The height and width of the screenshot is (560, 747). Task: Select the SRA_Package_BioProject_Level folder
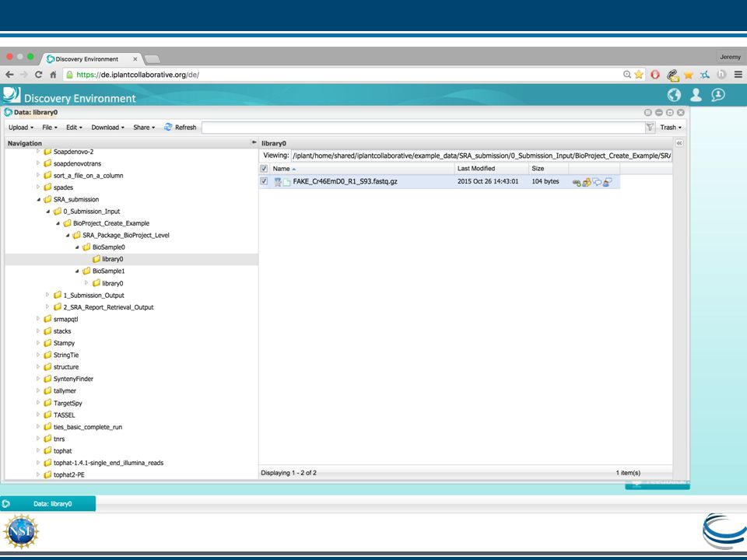tap(126, 235)
